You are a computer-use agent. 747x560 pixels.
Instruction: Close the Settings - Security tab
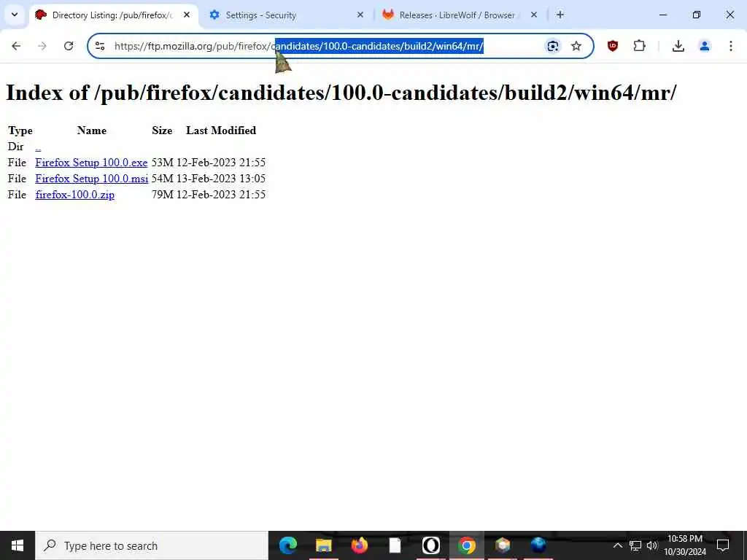pyautogui.click(x=360, y=15)
